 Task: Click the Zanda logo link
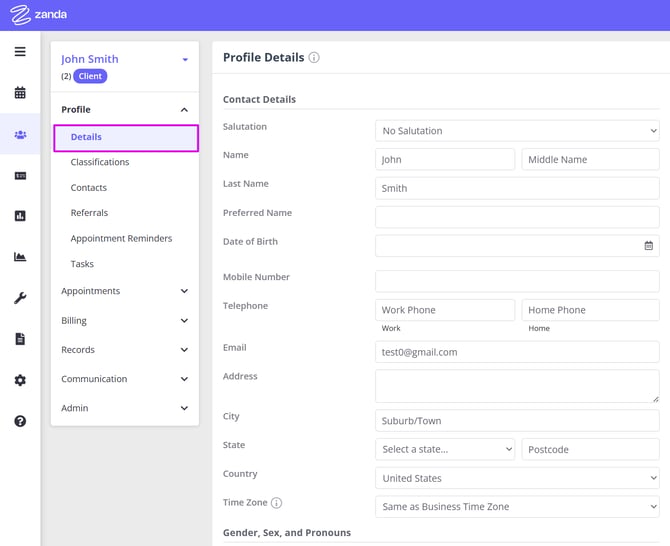[39, 15]
